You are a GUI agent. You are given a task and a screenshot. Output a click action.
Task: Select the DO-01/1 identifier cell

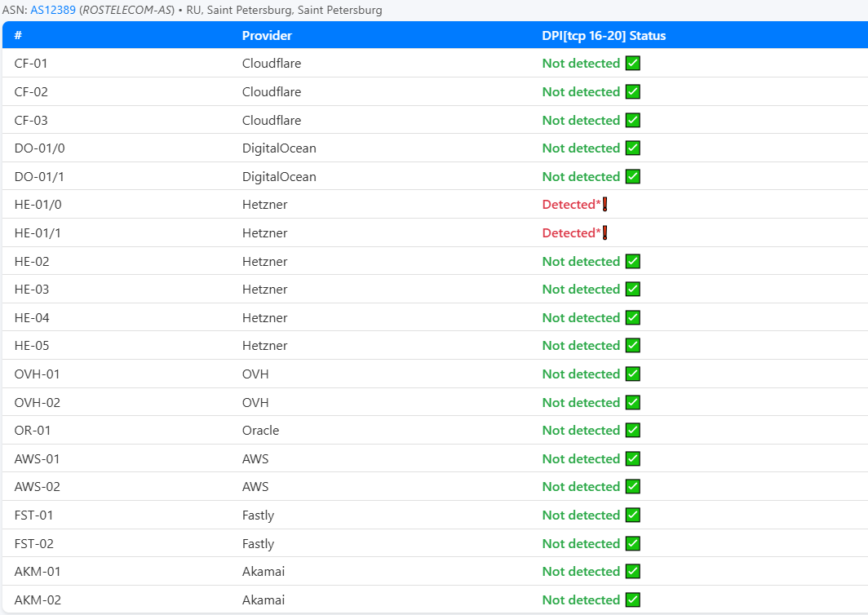coord(39,176)
